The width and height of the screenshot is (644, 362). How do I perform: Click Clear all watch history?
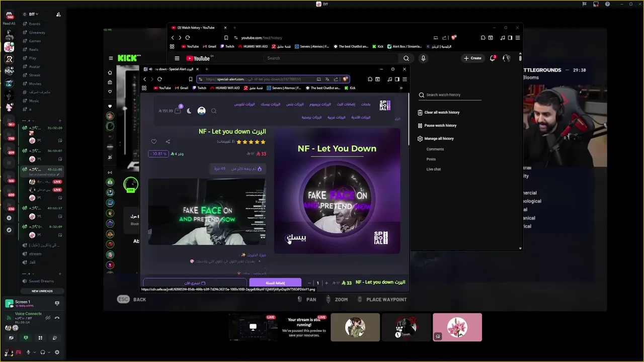[438, 113]
